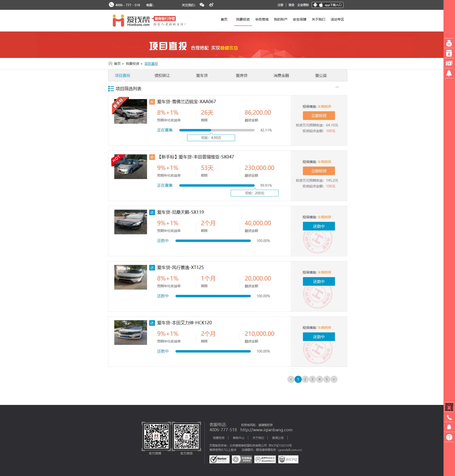Open the notification bell in sidebar
The width and height of the screenshot is (455, 476).
coord(449,73)
